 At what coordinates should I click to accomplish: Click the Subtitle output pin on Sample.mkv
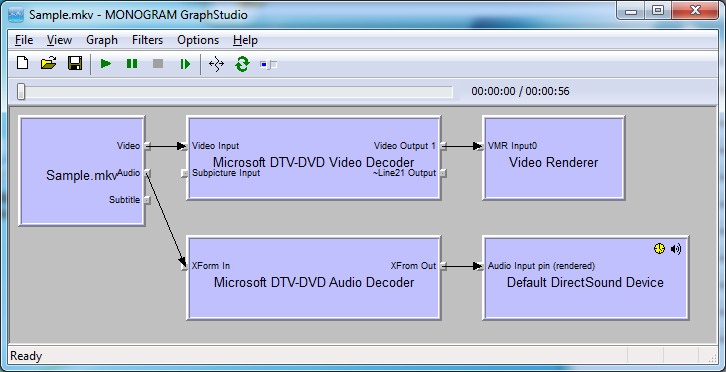(147, 200)
